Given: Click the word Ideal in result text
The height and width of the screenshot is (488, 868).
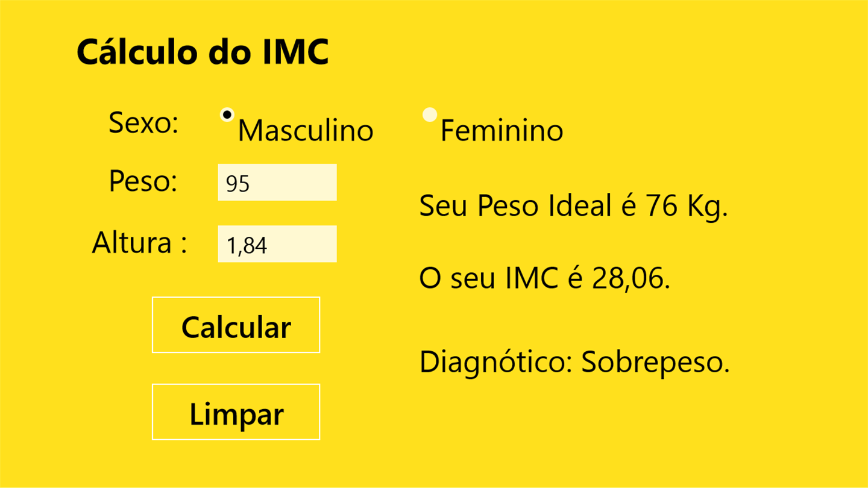Looking at the screenshot, I should 580,207.
